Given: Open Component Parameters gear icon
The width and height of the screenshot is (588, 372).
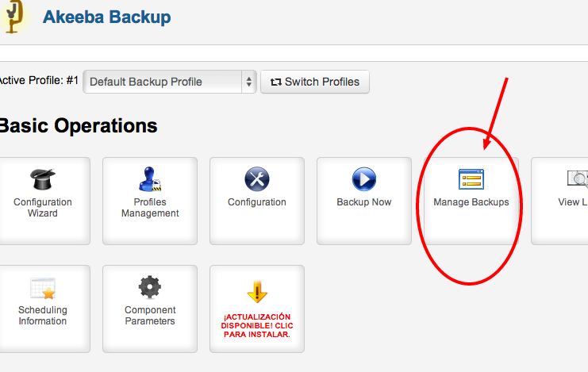Looking at the screenshot, I should (x=150, y=287).
